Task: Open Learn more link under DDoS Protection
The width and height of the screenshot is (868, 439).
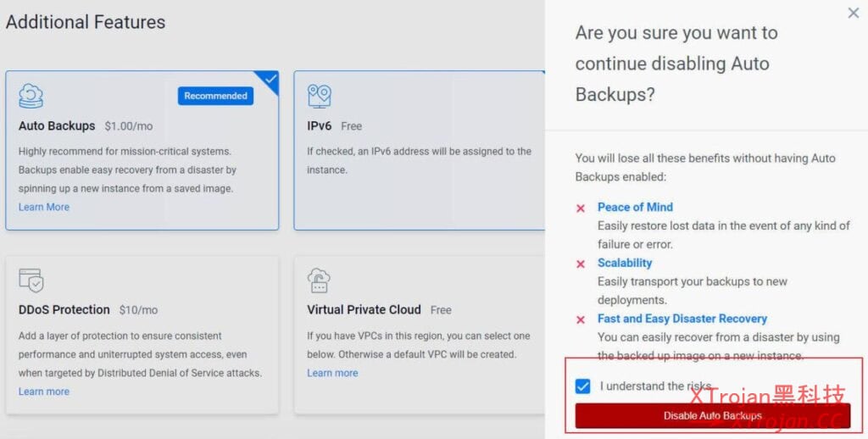Action: pos(44,392)
